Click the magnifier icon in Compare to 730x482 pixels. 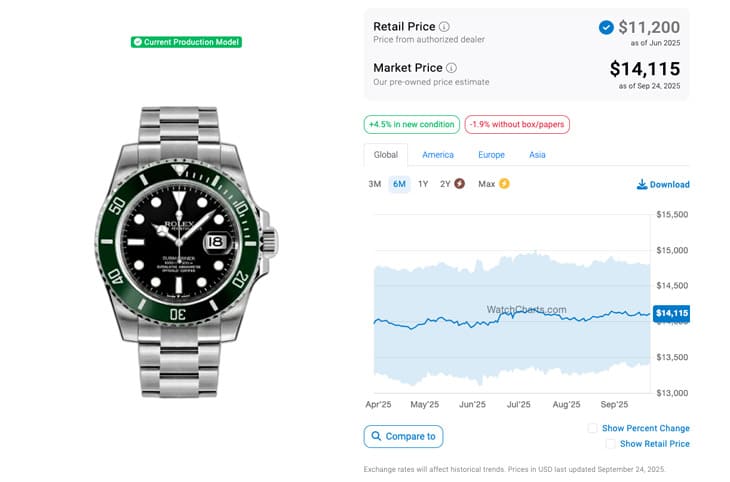[376, 436]
